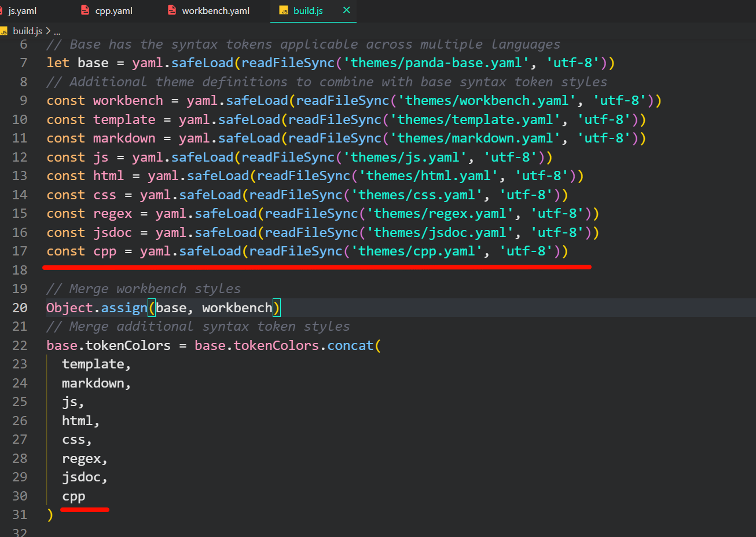Expand the '...' breadcrumb after build.js
Viewport: 756px width, 537px height.
56,30
